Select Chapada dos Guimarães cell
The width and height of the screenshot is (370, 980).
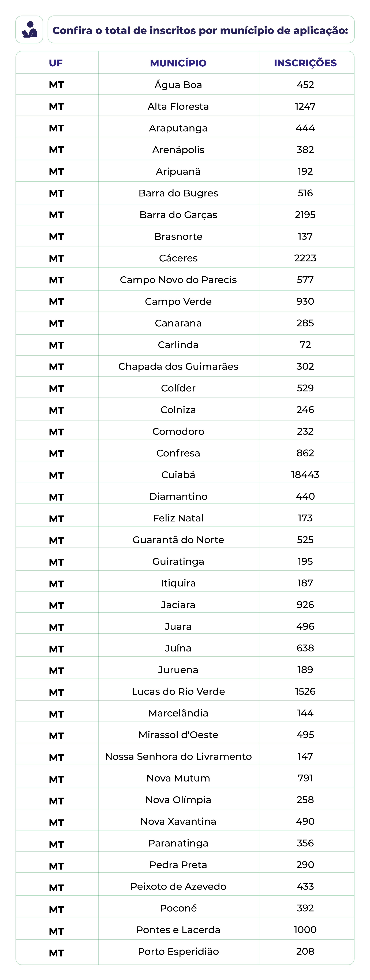click(178, 366)
